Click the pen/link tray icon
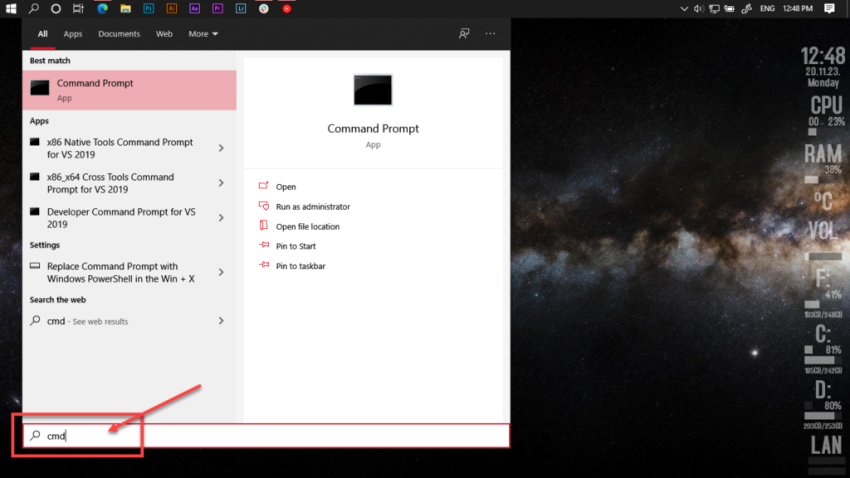This screenshot has height=478, width=850. [x=746, y=9]
